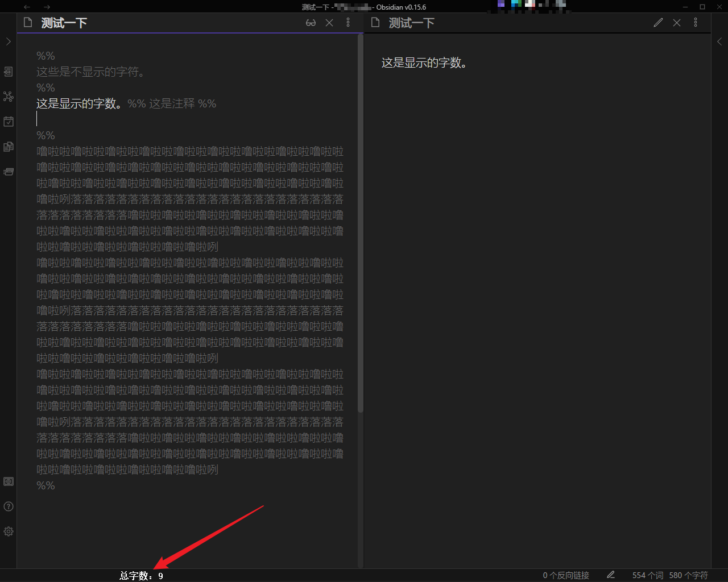Click the left pane title 测试一下

(x=64, y=23)
